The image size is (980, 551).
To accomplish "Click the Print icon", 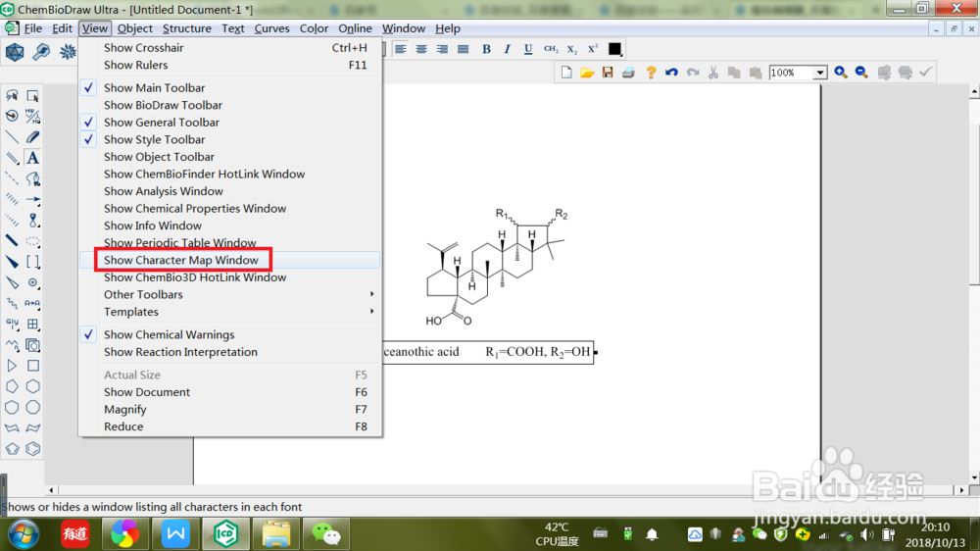I will coord(628,73).
